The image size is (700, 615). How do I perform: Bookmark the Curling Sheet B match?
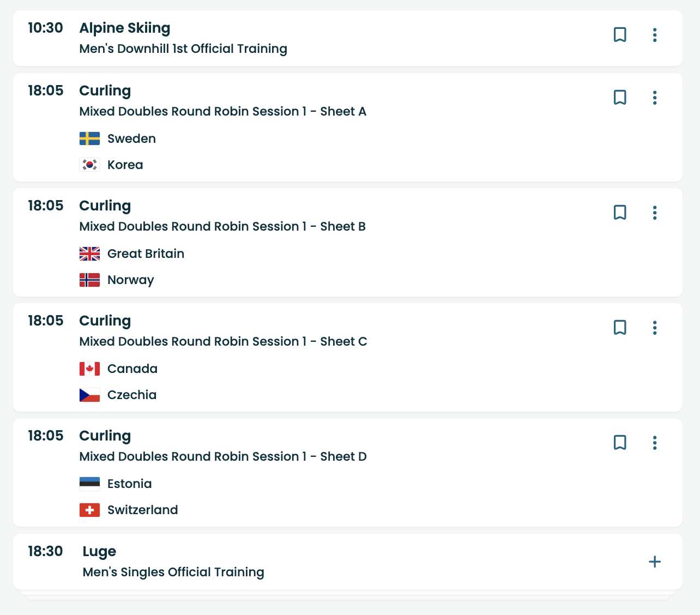coord(620,213)
